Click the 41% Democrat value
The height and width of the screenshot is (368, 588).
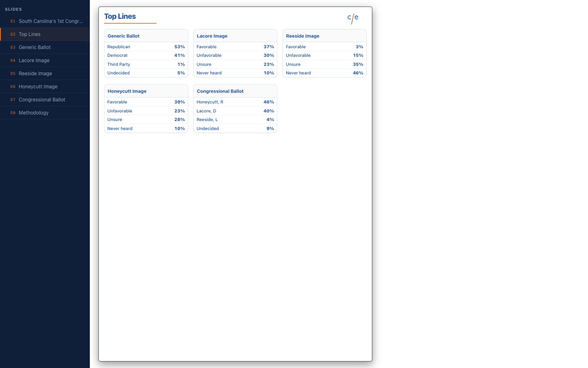click(180, 55)
